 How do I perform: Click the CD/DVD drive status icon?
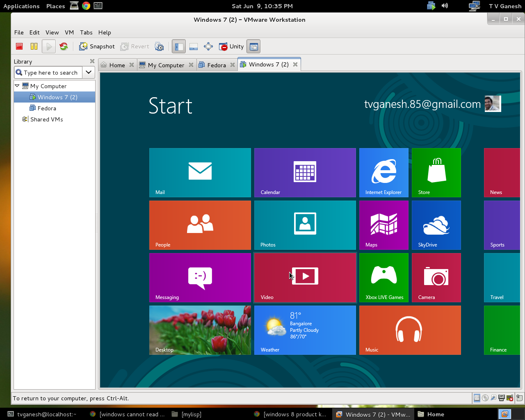[485, 398]
